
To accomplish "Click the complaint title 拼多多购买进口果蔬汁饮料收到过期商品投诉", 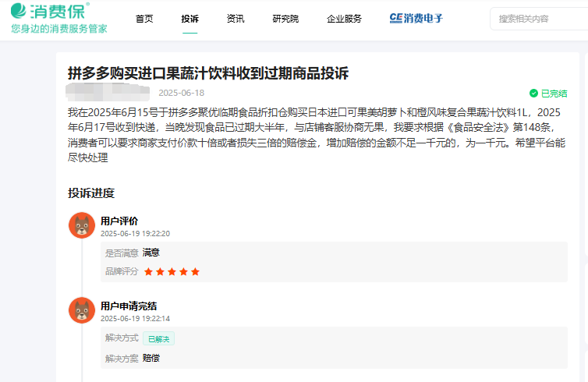I will pyautogui.click(x=208, y=73).
